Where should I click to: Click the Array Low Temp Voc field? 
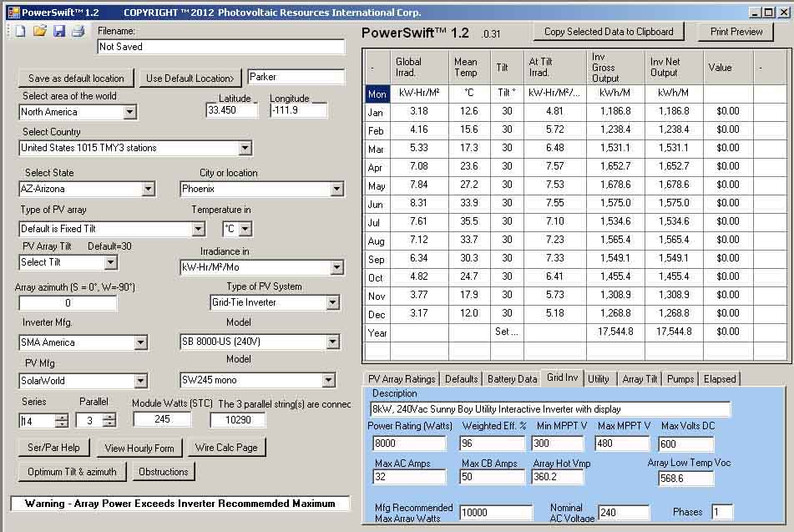pyautogui.click(x=685, y=479)
